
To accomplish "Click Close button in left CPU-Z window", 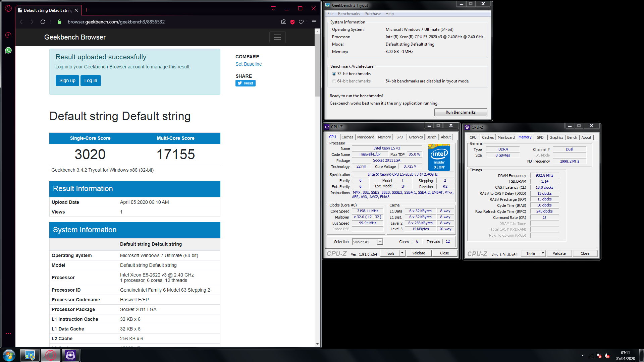I will pyautogui.click(x=444, y=253).
